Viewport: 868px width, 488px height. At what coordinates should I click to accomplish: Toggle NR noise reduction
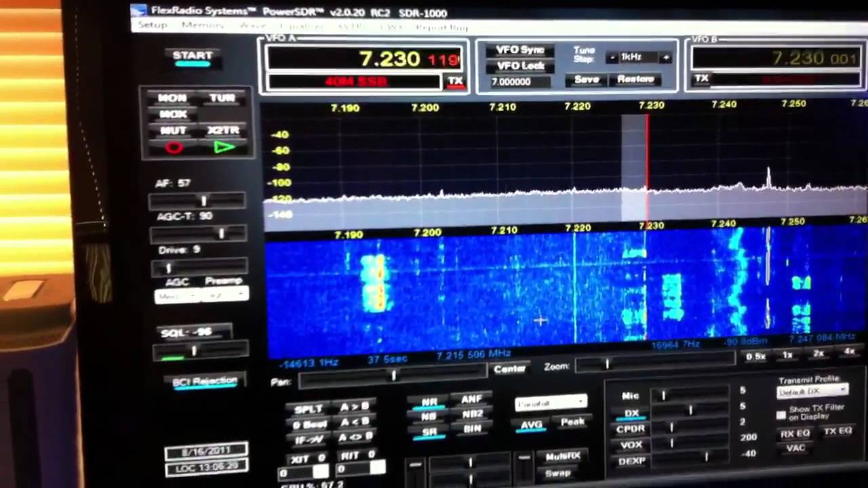pyautogui.click(x=429, y=403)
